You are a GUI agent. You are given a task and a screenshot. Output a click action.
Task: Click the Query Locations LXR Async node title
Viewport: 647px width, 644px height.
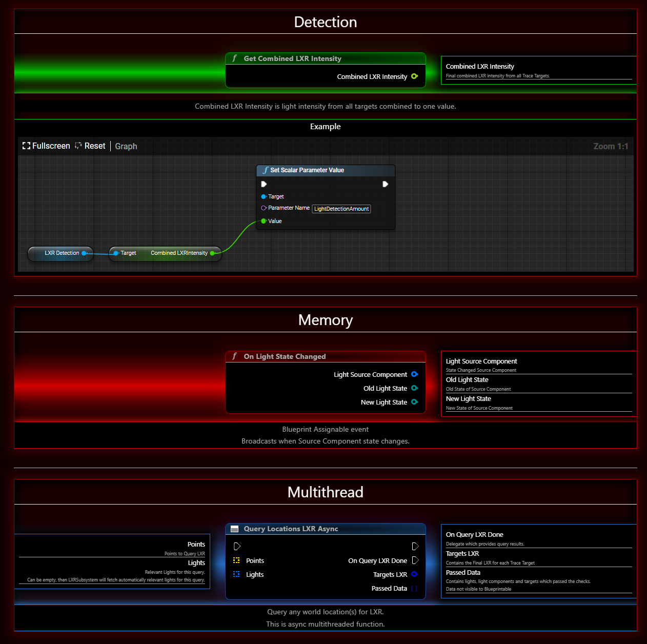click(x=291, y=529)
